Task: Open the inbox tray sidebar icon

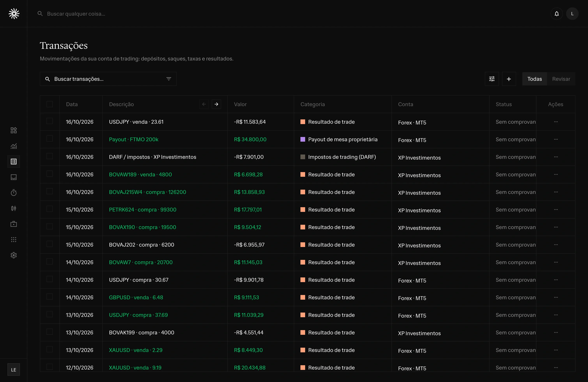Action: [14, 177]
